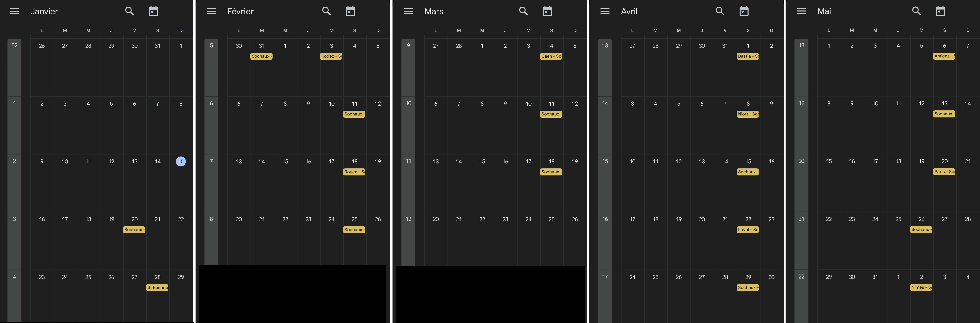
Task: Open the Avril month title
Action: [629, 11]
